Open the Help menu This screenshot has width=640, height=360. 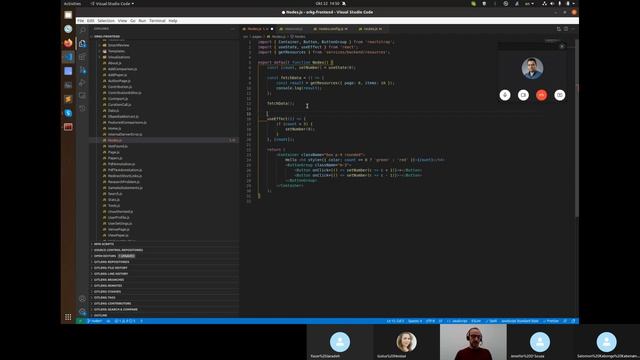[x=173, y=20]
